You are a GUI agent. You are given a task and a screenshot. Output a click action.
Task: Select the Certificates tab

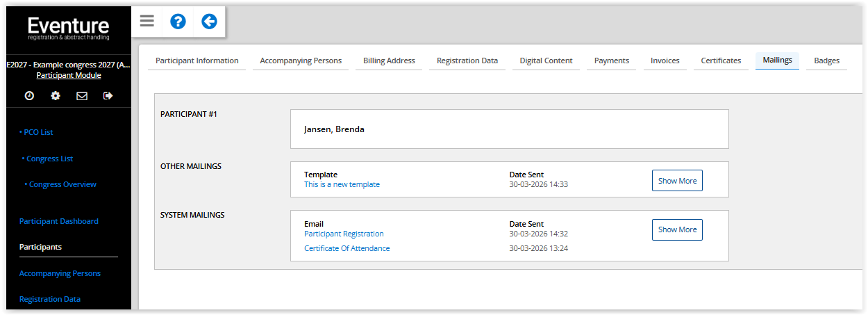[x=721, y=60]
